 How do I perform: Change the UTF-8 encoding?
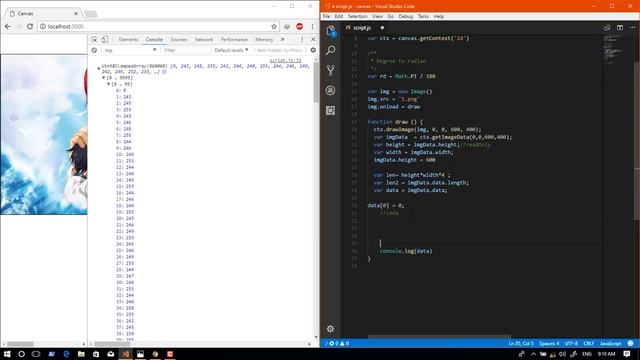pos(571,343)
